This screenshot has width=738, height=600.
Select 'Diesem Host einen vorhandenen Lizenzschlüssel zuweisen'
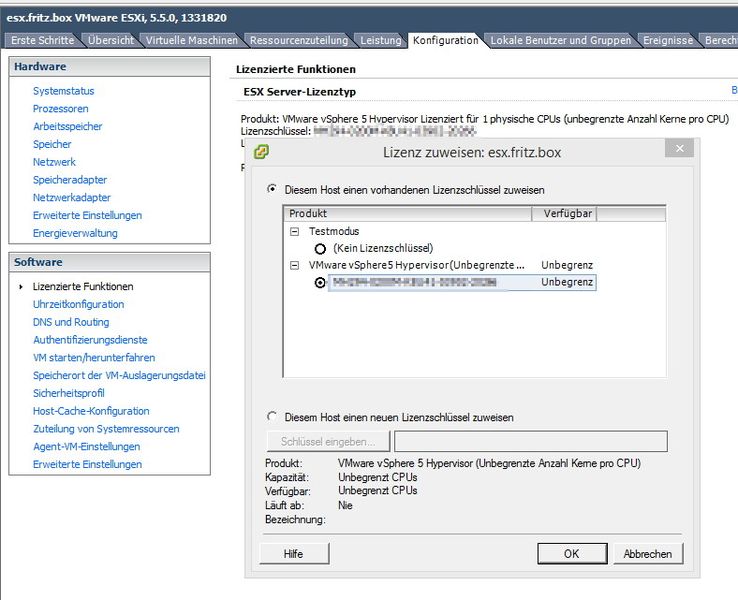[272, 189]
